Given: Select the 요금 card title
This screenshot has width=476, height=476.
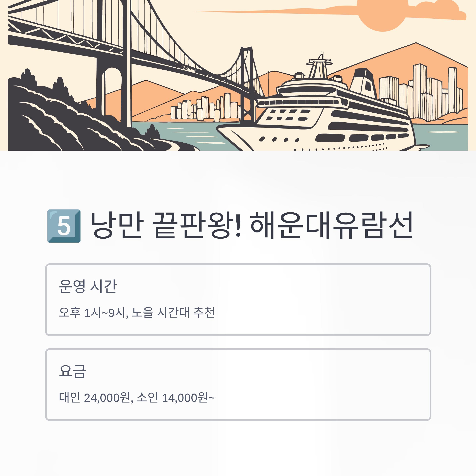Looking at the screenshot, I should (x=72, y=371).
